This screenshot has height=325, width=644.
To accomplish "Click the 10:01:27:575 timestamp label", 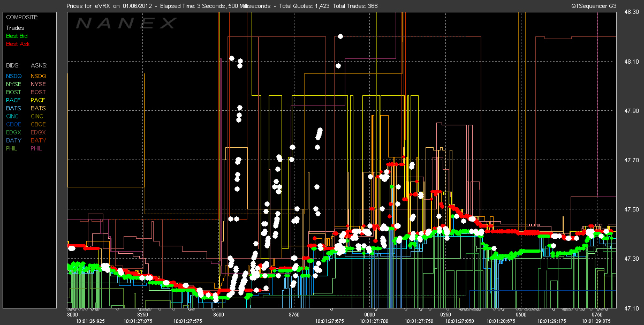I will point(187,321).
